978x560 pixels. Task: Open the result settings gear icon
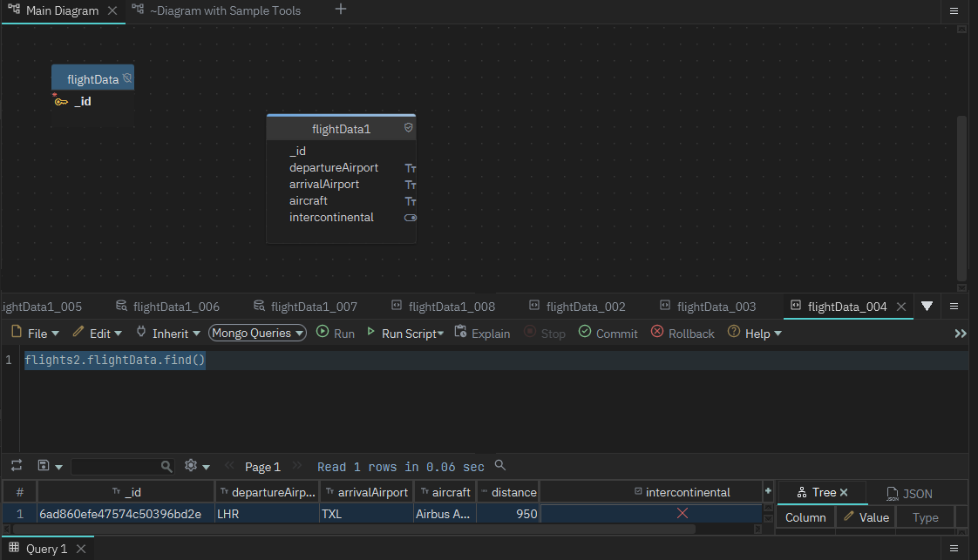click(x=191, y=465)
